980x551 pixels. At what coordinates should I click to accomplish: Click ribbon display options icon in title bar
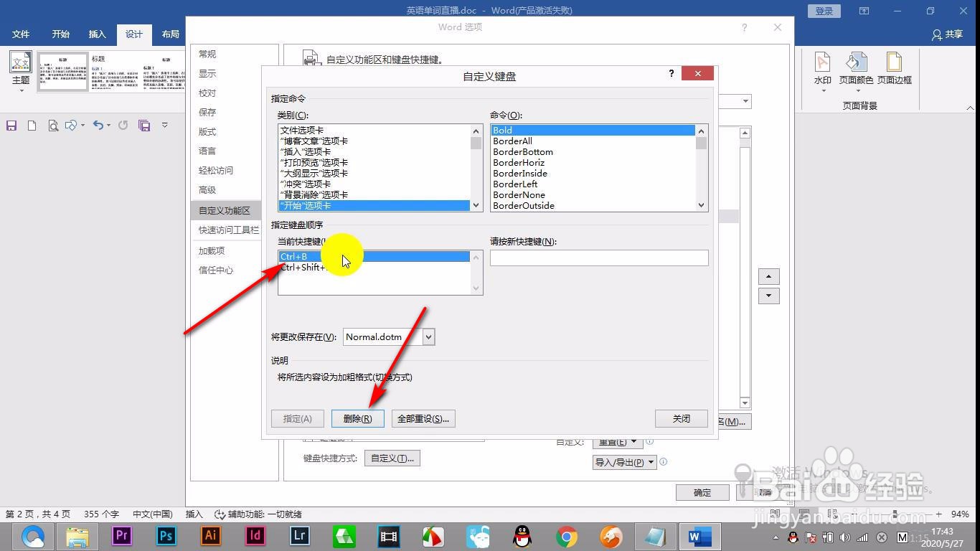864,11
